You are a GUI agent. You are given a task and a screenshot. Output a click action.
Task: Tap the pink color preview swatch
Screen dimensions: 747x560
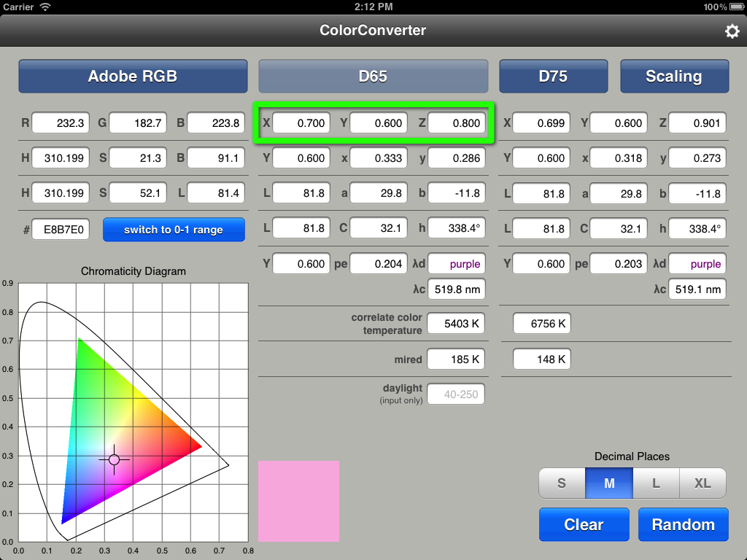click(x=298, y=501)
